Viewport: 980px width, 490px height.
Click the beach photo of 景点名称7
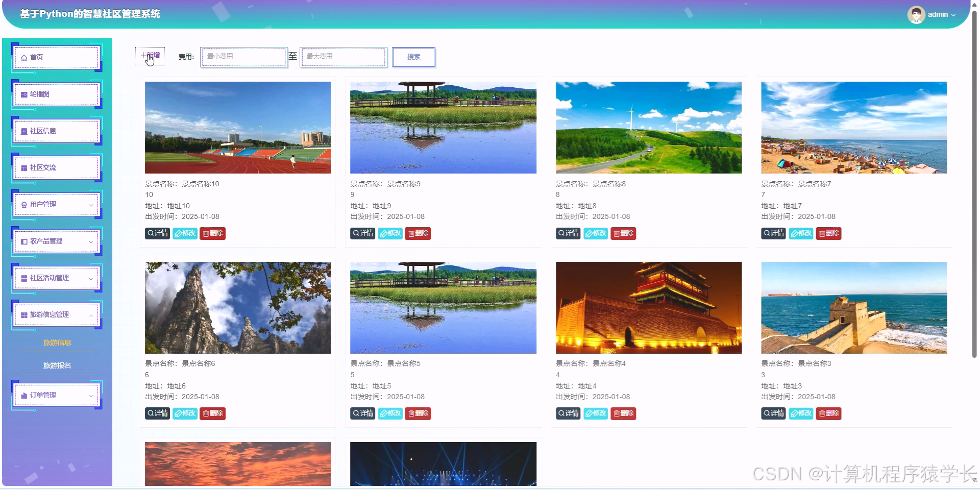(854, 128)
